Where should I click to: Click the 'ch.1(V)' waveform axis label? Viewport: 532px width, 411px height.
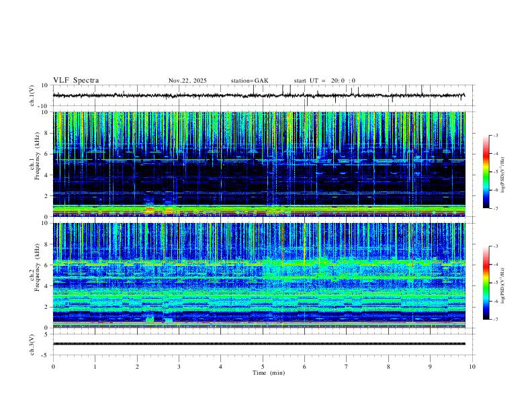32,95
